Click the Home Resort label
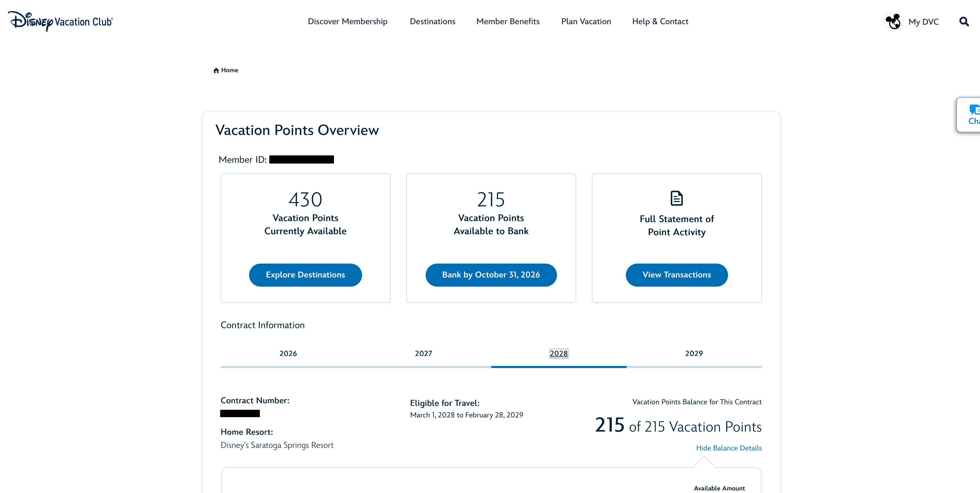Screen dimensions: 980x493 point(246,432)
